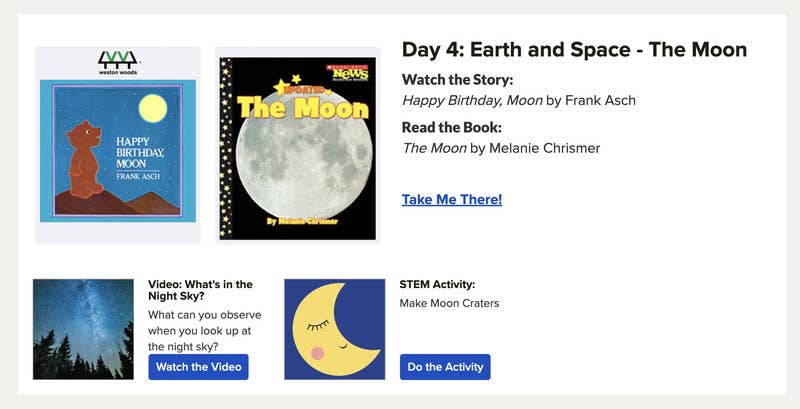Screen dimensions: 800x409
Task: Click the Weston Woods logo
Action: 117,63
